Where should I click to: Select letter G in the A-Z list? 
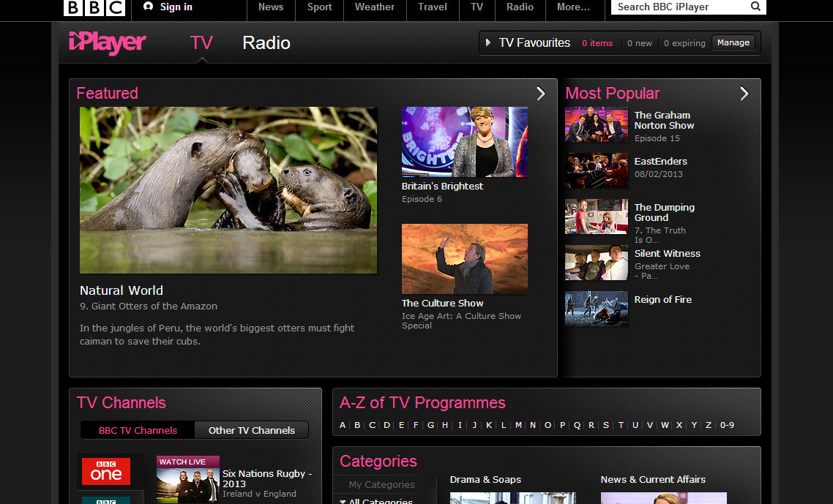tap(430, 425)
